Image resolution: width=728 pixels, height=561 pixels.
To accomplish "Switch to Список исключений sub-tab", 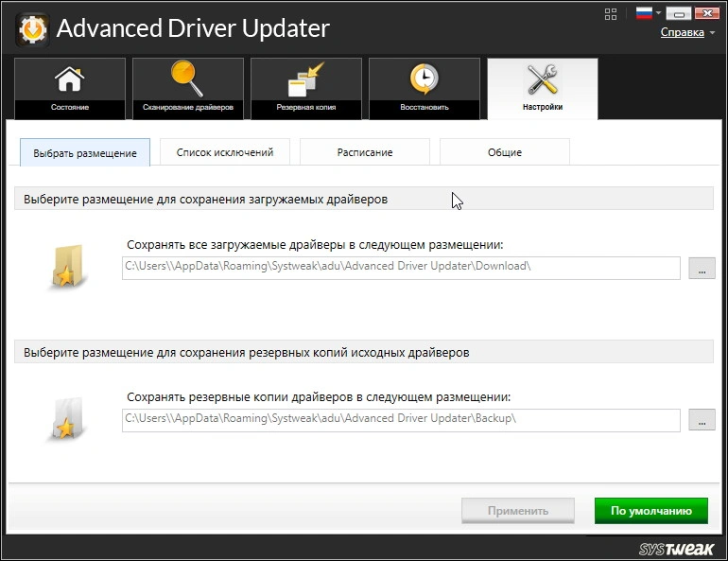I will tap(225, 152).
